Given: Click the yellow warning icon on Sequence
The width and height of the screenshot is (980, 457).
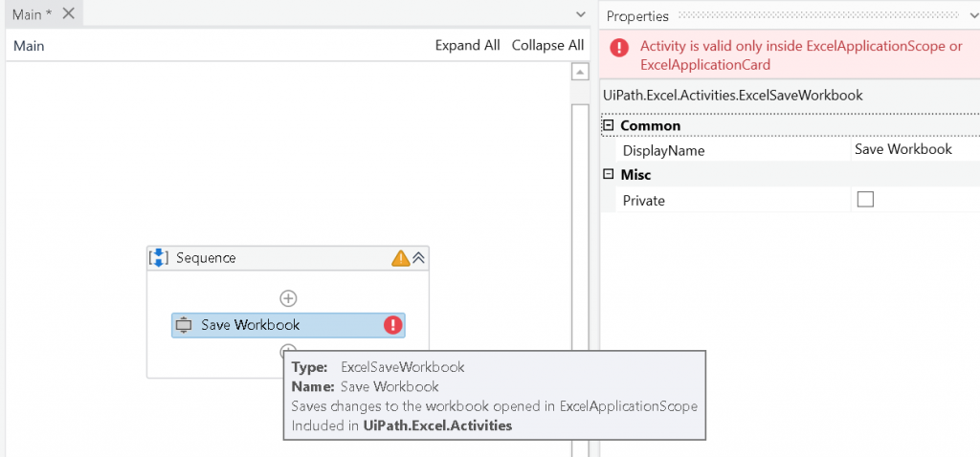Looking at the screenshot, I should coord(400,258).
